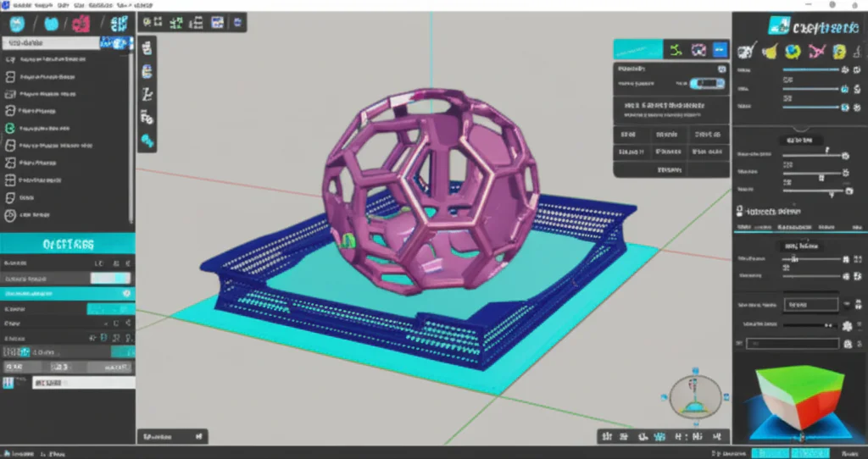Select the last list row with the round icon

[66, 214]
